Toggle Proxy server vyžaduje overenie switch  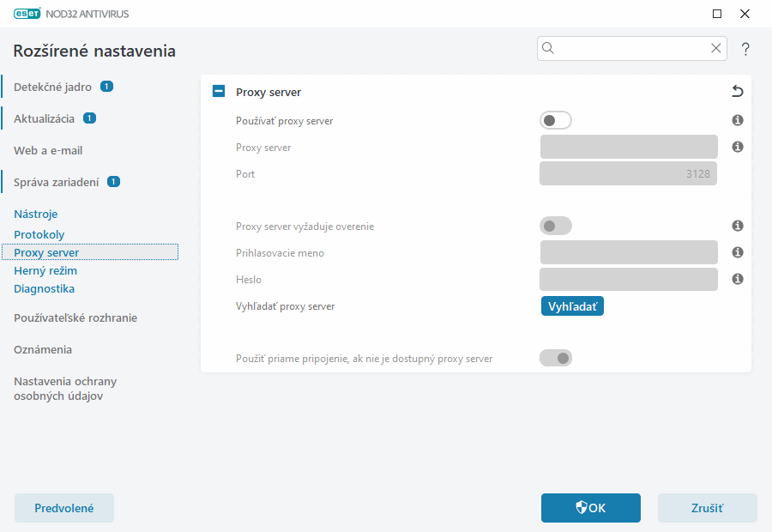(x=556, y=227)
